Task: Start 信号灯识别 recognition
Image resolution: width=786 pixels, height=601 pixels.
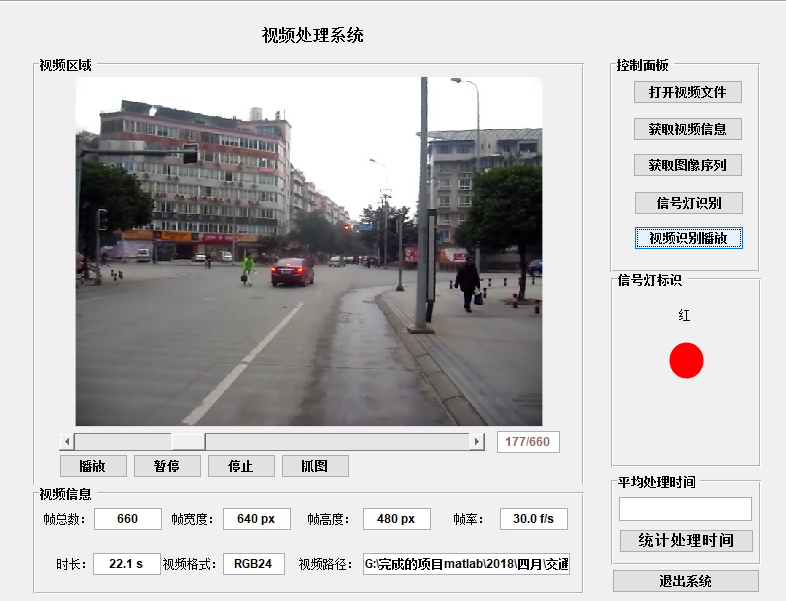Action: (x=689, y=203)
